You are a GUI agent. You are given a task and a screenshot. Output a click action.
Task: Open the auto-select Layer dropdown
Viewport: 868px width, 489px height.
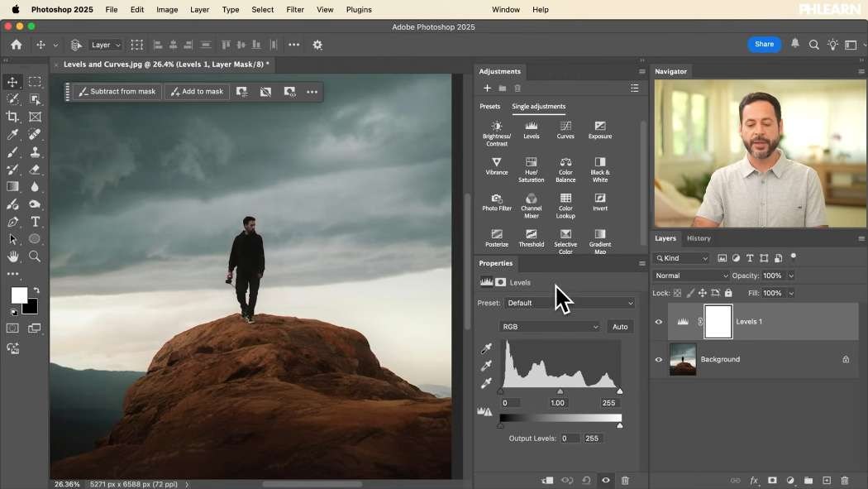tap(105, 45)
